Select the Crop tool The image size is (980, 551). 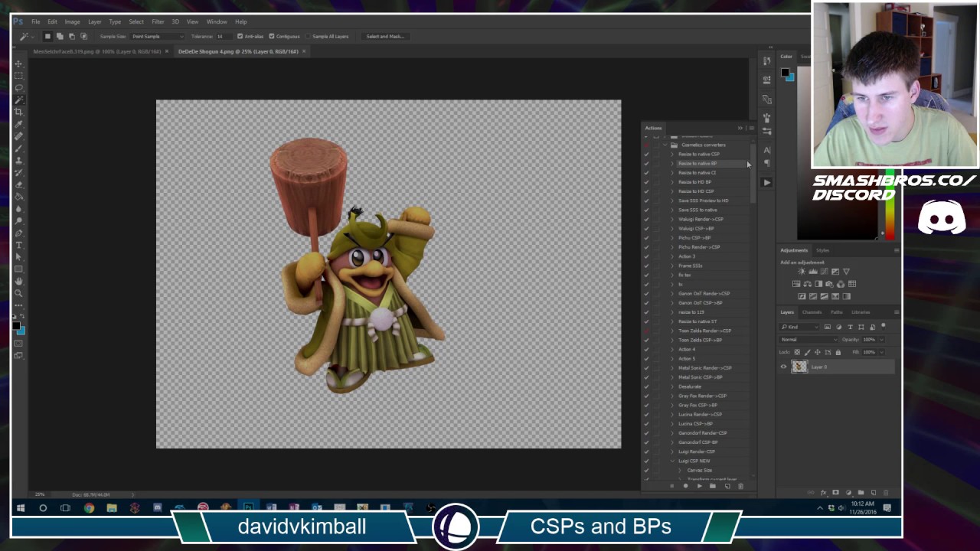(18, 112)
